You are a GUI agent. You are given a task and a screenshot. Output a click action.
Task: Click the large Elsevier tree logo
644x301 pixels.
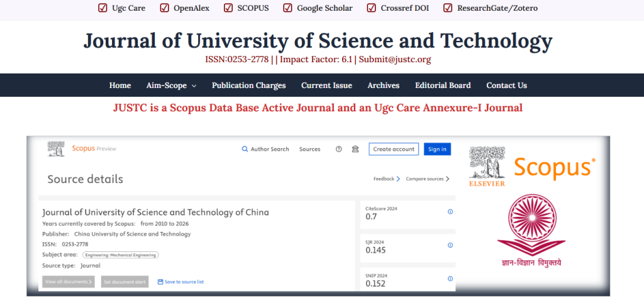(x=487, y=167)
